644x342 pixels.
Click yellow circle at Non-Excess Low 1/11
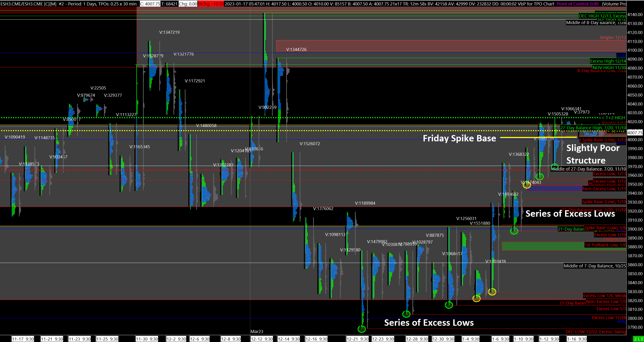tap(527, 185)
